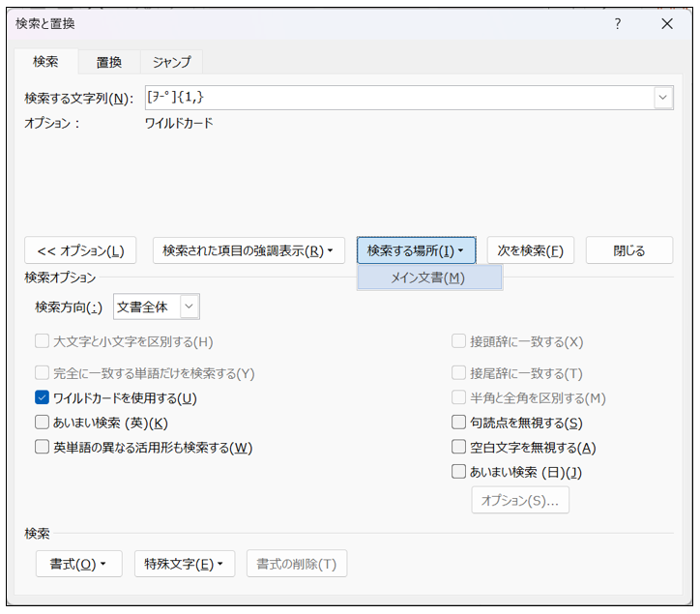This screenshot has width=700, height=614.
Task: Open the 特殊文字 dropdown button
Action: 184,564
